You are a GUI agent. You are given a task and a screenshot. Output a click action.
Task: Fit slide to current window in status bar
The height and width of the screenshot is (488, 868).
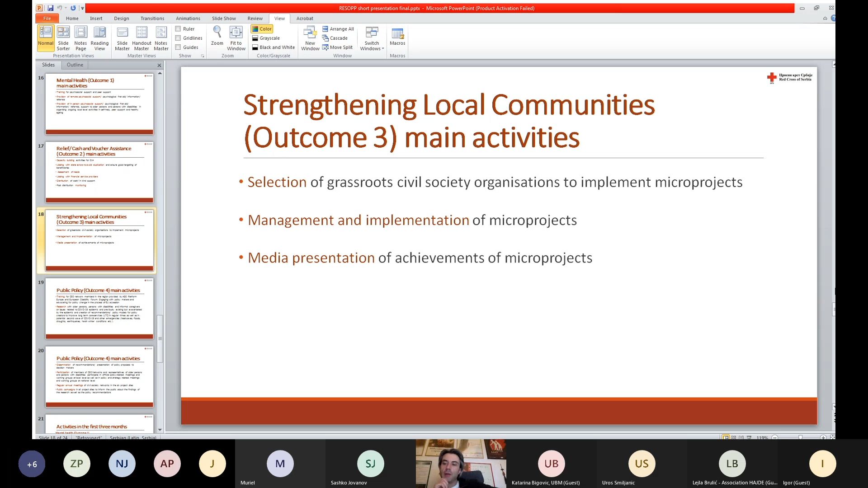pyautogui.click(x=832, y=437)
